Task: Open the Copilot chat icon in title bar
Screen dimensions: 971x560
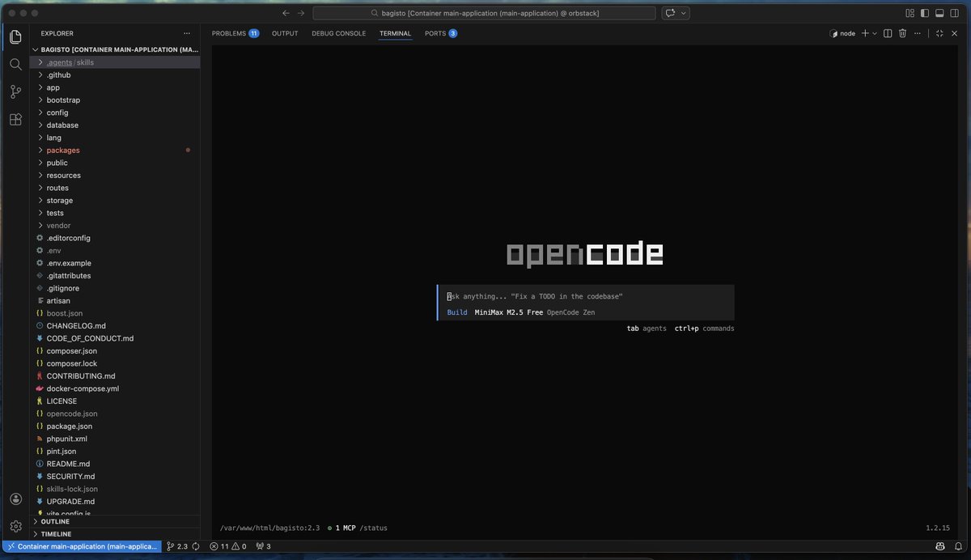Action: pos(670,13)
